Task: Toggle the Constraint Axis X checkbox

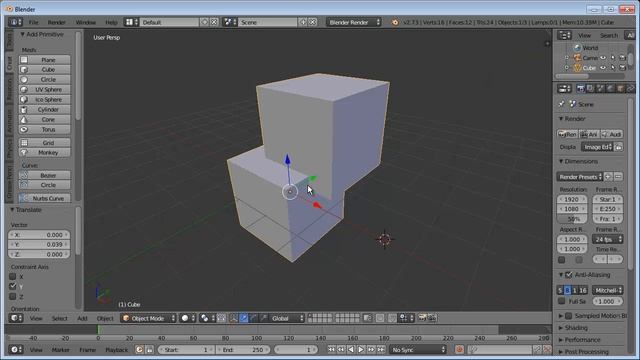Action: [13, 277]
